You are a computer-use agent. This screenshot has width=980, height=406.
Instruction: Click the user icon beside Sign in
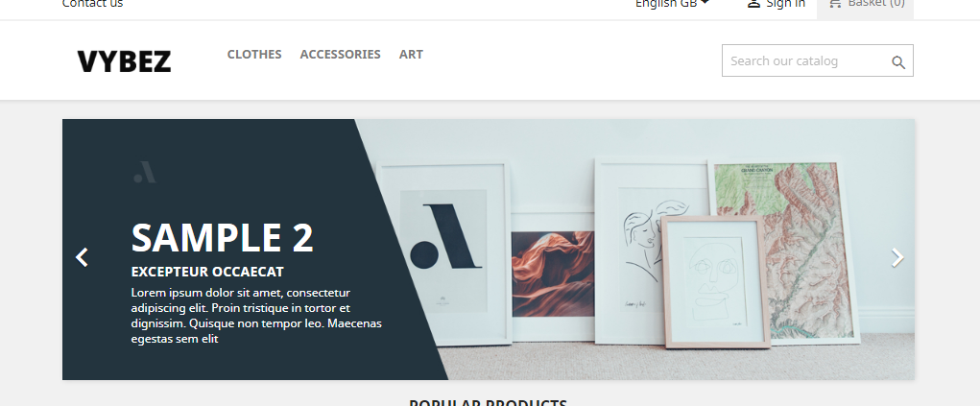[753, 3]
